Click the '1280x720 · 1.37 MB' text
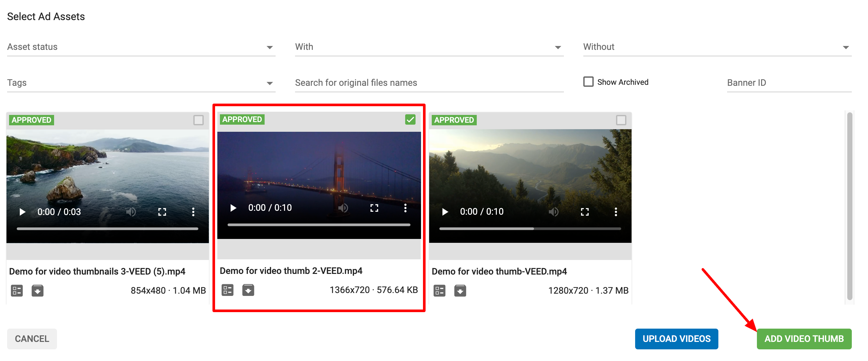This screenshot has width=868, height=361. click(x=588, y=290)
